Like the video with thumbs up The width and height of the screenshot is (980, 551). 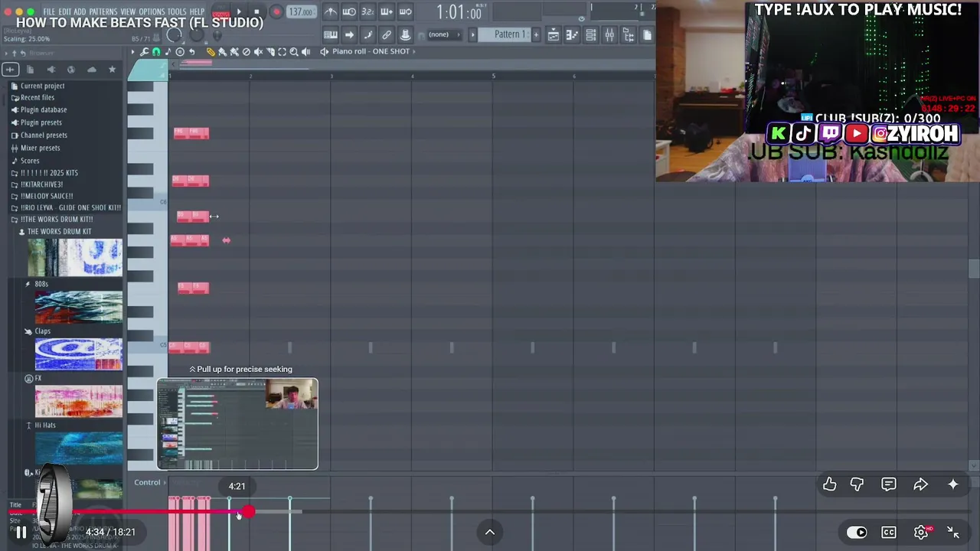pos(829,484)
